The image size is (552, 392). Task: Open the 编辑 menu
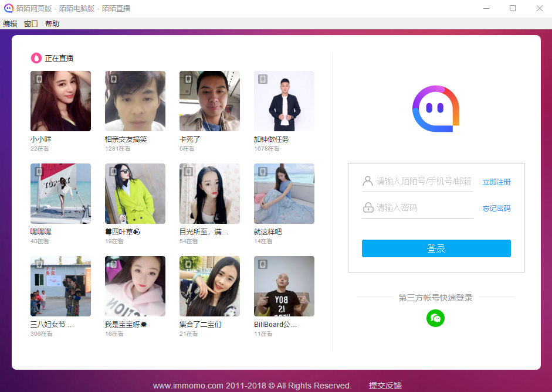click(10, 24)
